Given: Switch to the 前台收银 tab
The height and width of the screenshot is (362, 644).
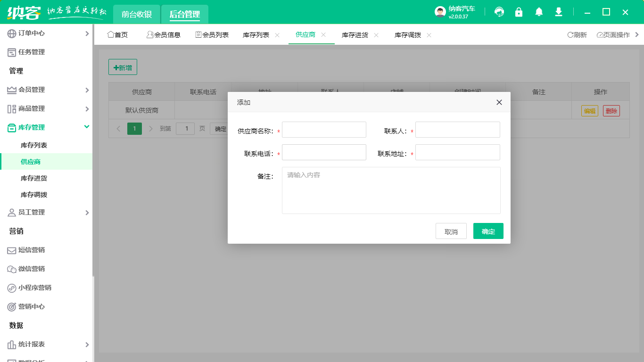Looking at the screenshot, I should point(135,14).
